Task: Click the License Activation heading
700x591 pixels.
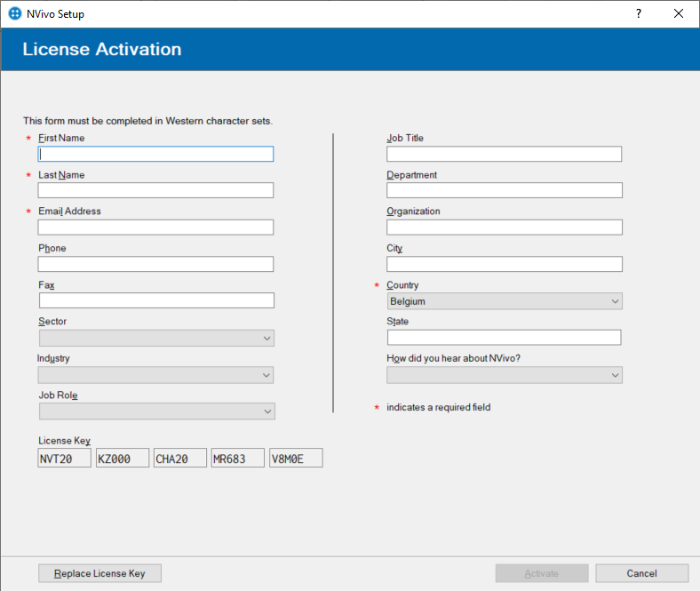Action: (x=102, y=49)
